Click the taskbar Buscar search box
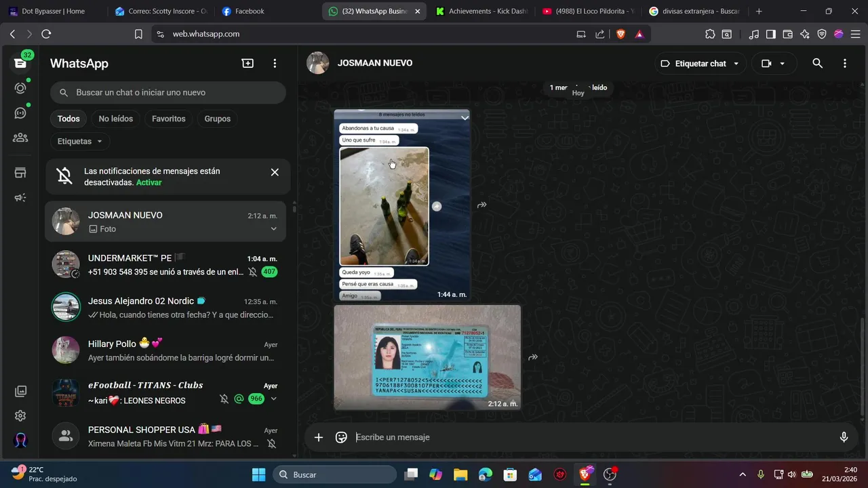 click(x=334, y=474)
